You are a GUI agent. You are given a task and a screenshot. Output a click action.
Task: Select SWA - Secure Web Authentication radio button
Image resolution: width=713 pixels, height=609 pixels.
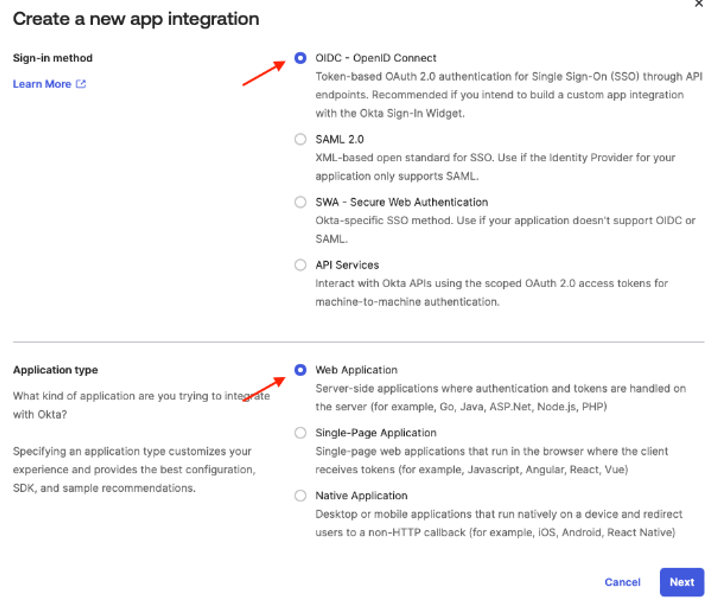[300, 202]
